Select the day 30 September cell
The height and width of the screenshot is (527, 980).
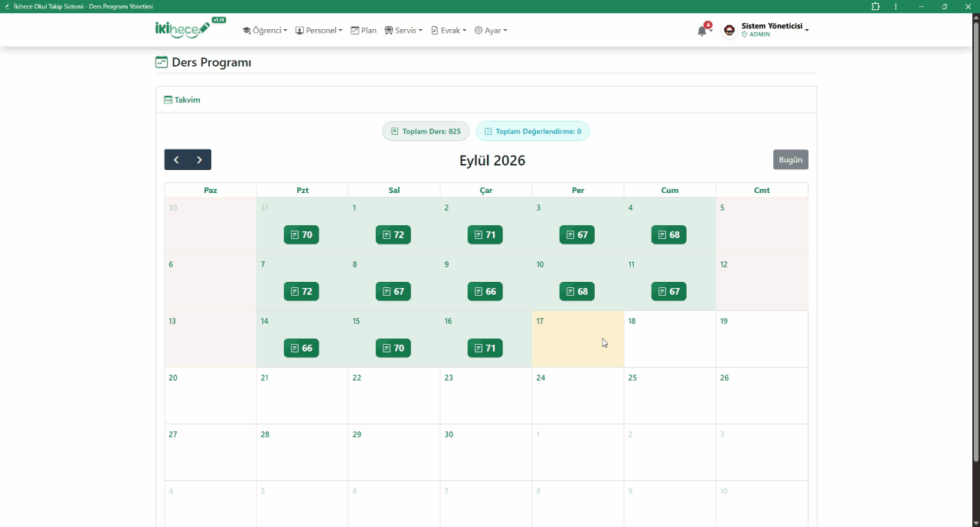pos(486,452)
